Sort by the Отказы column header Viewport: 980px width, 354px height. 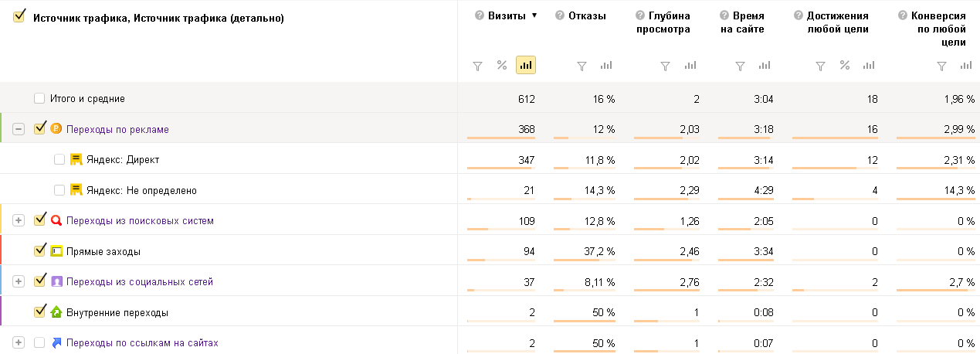[588, 15]
